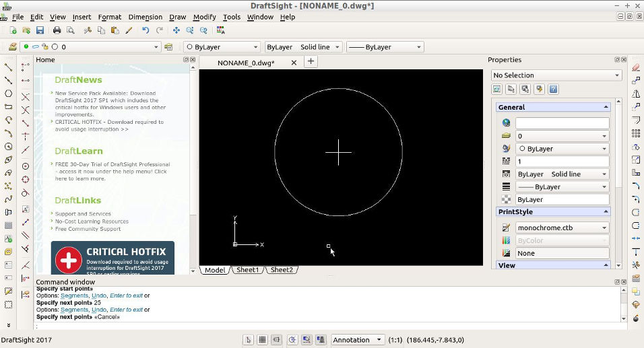644x348 pixels.
Task: Open the Tools menu
Action: [232, 17]
